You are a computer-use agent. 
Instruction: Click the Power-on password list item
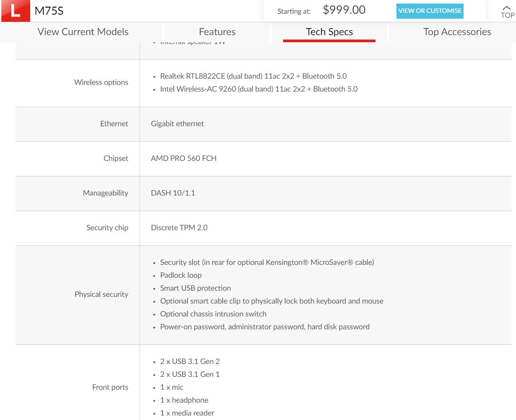264,327
